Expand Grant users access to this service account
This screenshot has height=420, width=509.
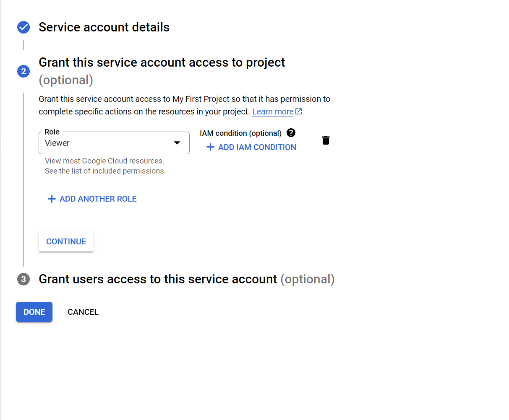pos(158,279)
